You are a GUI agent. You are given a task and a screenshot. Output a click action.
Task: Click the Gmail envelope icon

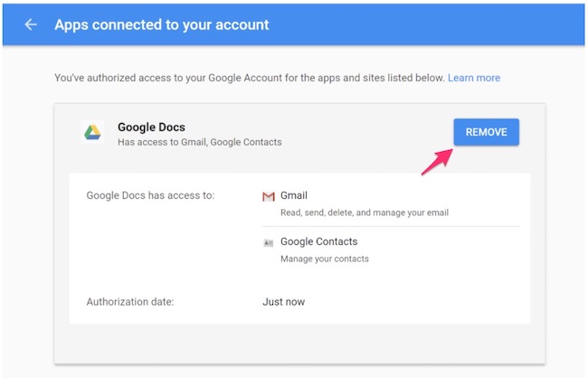click(x=268, y=196)
